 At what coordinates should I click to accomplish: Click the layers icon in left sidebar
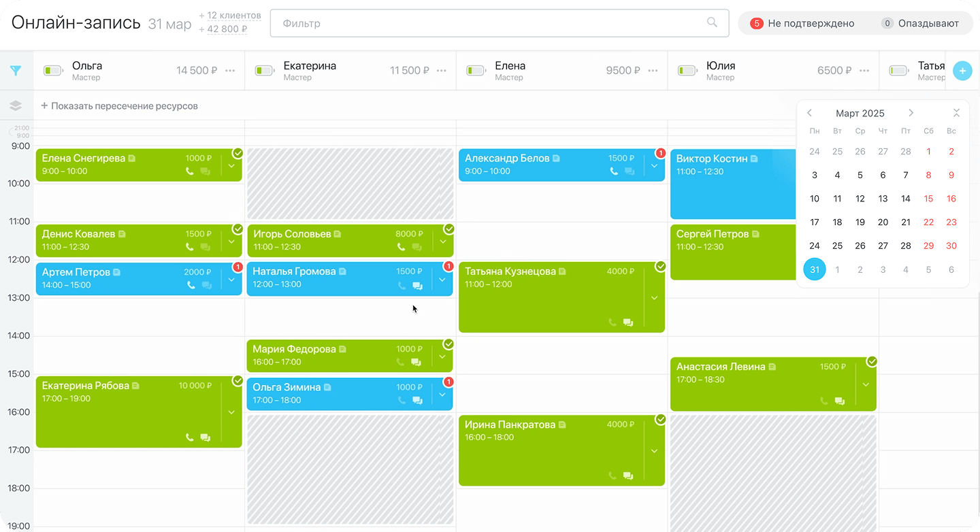pos(16,106)
